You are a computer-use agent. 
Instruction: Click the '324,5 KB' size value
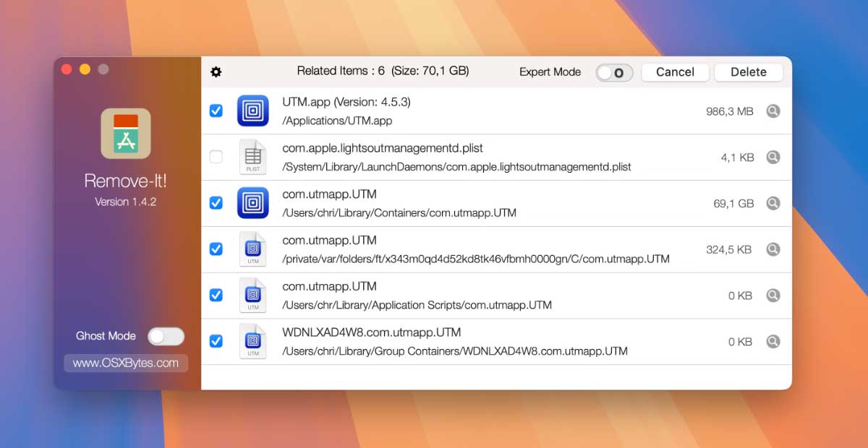tap(728, 249)
